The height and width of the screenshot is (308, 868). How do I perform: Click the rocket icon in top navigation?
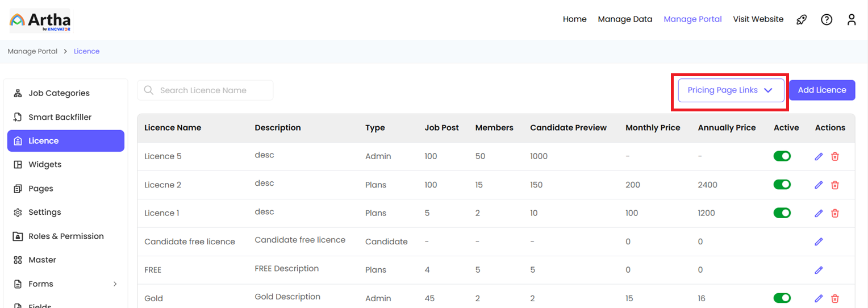(x=802, y=20)
